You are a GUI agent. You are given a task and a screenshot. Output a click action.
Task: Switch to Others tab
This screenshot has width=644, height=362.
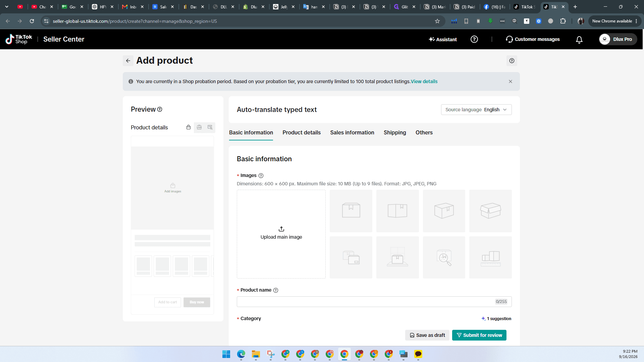pos(424,133)
